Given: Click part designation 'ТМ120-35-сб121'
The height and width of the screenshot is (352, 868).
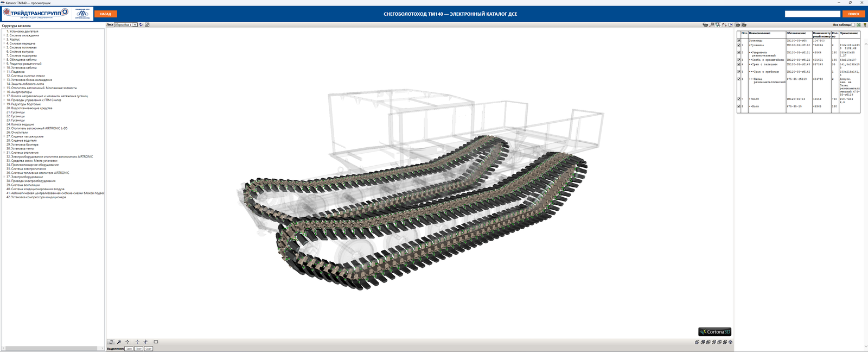Looking at the screenshot, I should [x=799, y=53].
